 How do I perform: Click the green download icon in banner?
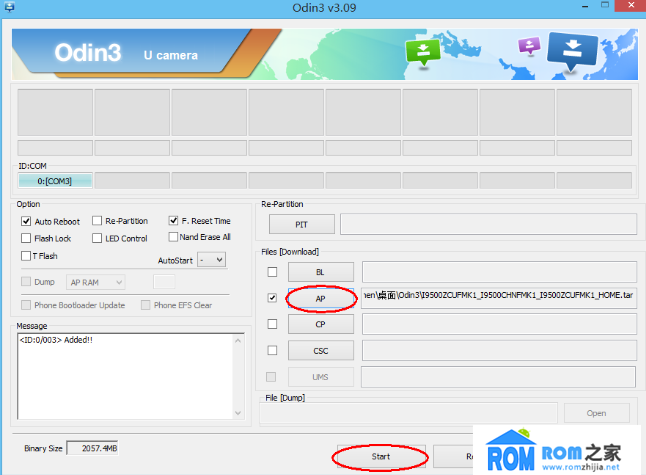[x=423, y=52]
